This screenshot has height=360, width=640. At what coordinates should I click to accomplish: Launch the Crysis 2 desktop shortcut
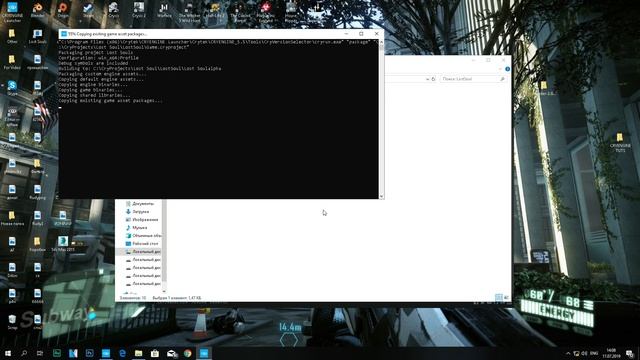point(139,10)
